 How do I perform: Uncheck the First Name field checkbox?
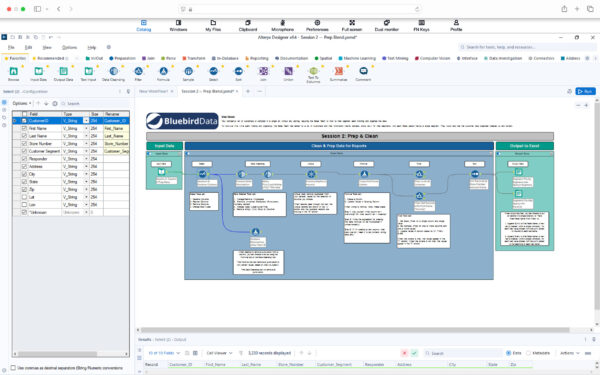[24, 128]
